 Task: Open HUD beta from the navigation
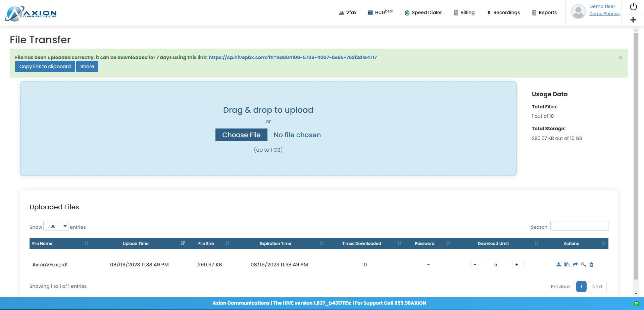coord(380,12)
